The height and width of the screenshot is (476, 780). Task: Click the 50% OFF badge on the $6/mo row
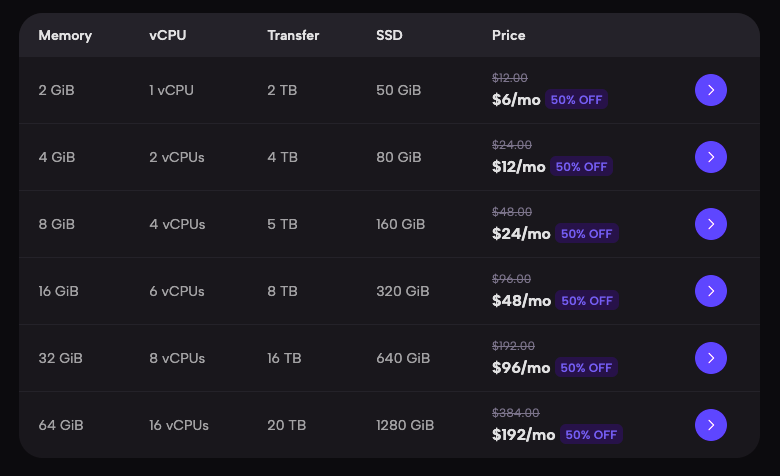[x=577, y=100]
